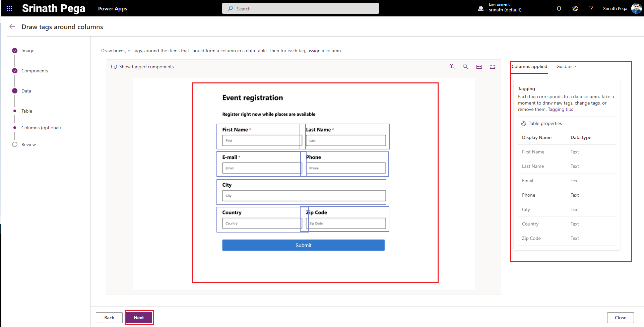
Task: Fit image to page icon
Action: [493, 67]
